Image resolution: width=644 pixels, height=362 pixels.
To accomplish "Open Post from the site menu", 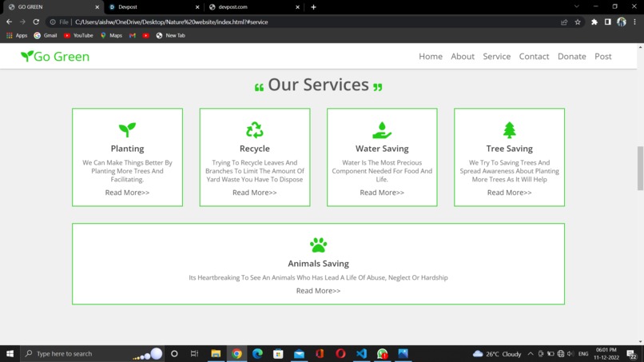I will point(603,56).
